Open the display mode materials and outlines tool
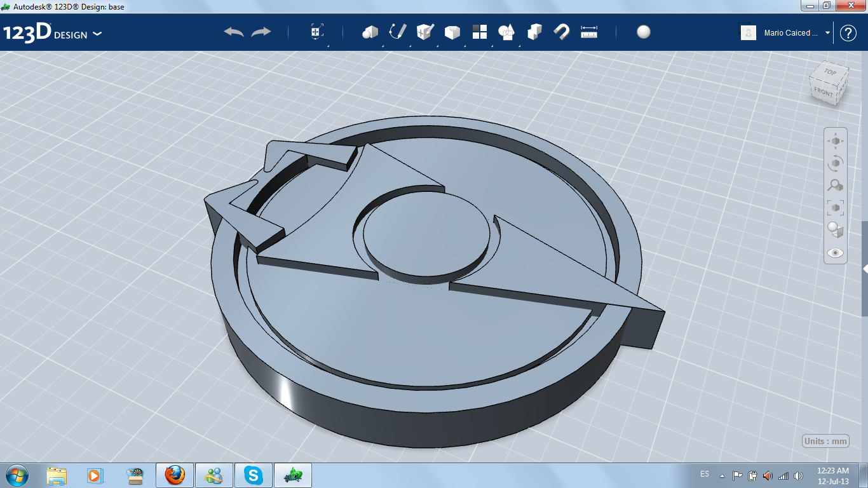Viewport: 868px width, 488px height. pos(836,230)
